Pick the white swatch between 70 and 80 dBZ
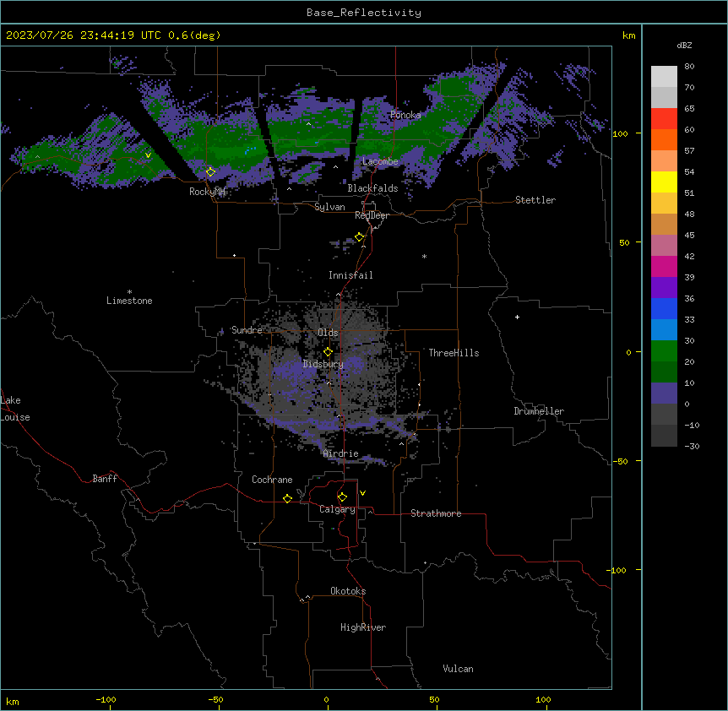This screenshot has height=711, width=728. (x=664, y=77)
